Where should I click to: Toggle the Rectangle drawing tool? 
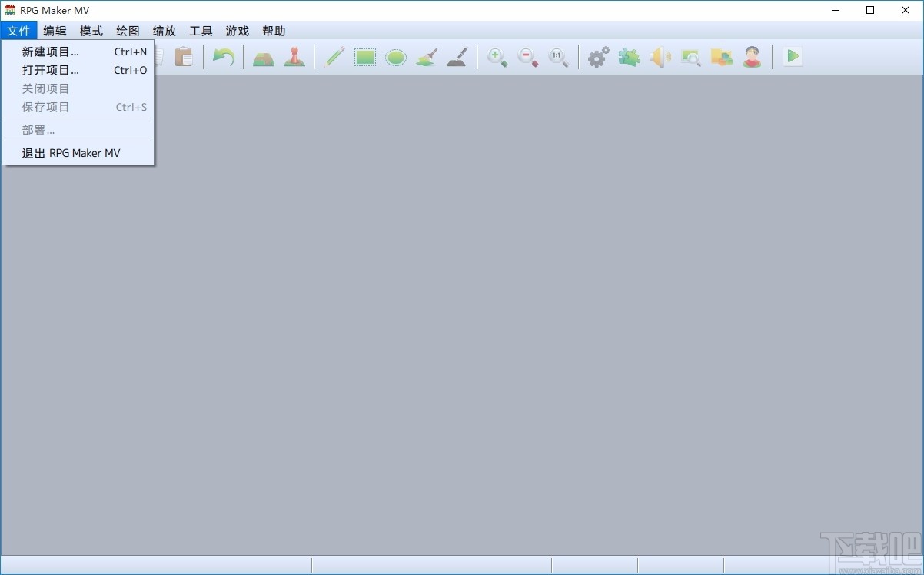pos(364,56)
